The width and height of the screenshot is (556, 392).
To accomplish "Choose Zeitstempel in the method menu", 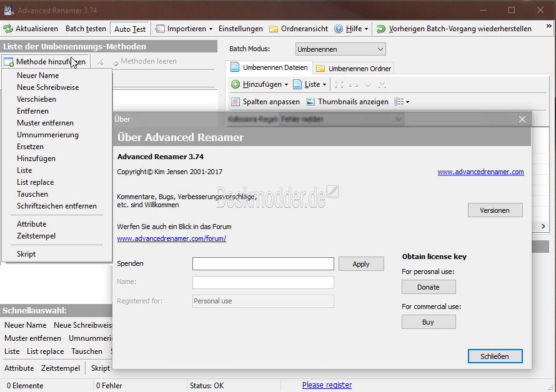I will click(x=36, y=236).
